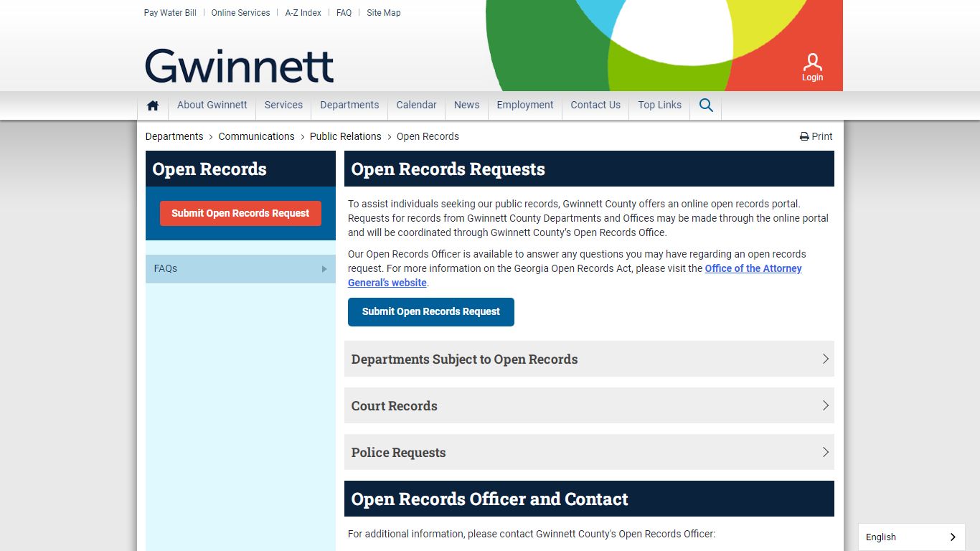This screenshot has height=551, width=980.
Task: Go to Public Relations breadcrumb
Action: click(x=346, y=136)
